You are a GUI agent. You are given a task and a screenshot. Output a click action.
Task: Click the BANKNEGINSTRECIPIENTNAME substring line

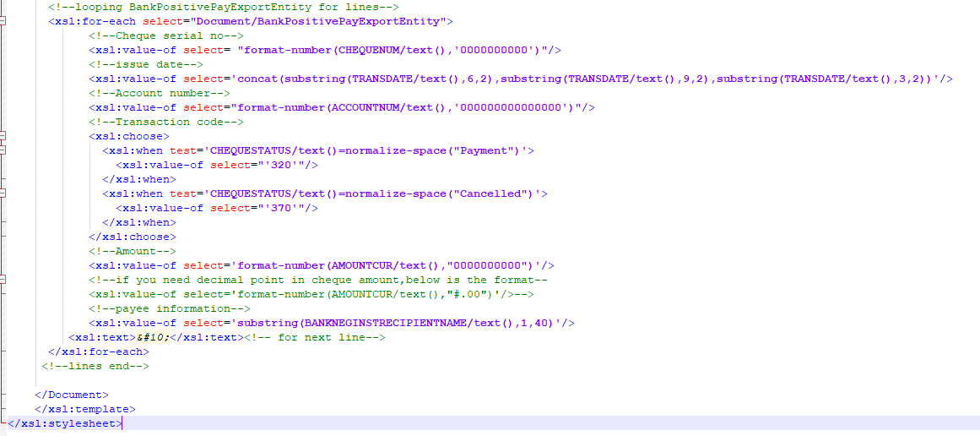pyautogui.click(x=331, y=323)
